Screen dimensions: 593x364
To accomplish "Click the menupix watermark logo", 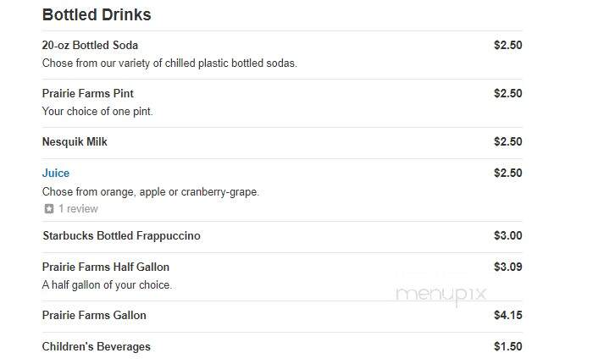I will click(441, 295).
